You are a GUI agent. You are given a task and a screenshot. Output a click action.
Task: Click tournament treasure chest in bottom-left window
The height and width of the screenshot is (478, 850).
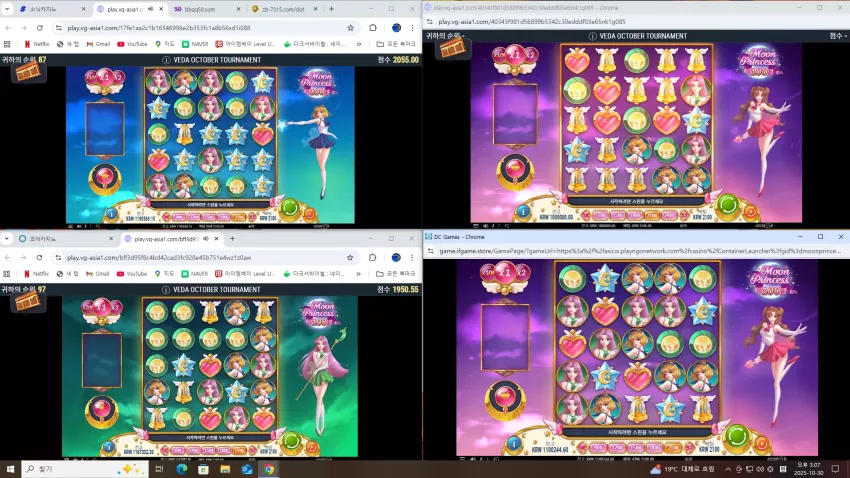coord(27,302)
